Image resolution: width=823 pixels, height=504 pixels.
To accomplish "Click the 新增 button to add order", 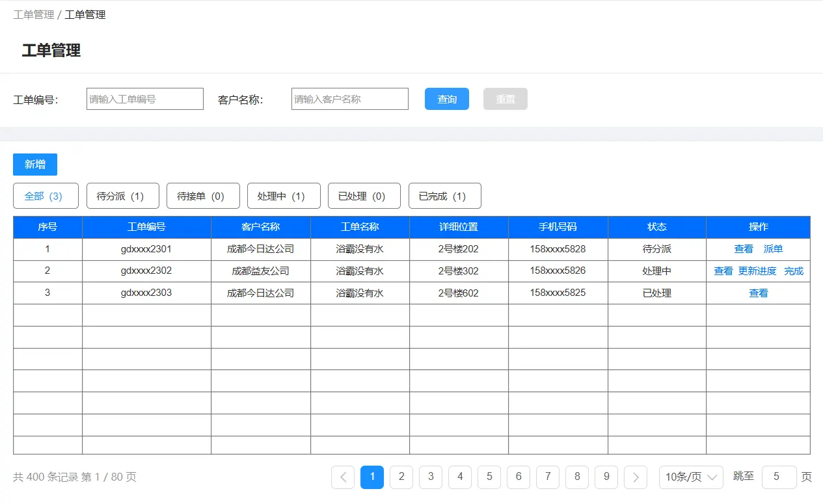I will click(x=35, y=165).
